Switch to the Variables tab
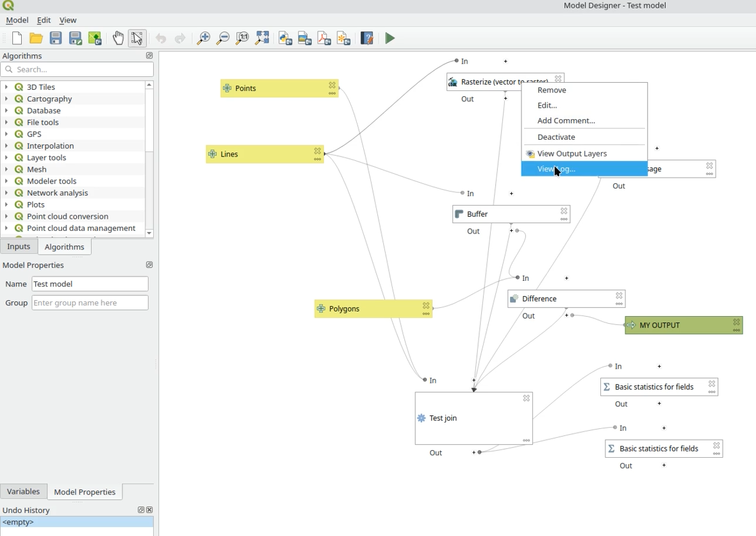756x536 pixels. pyautogui.click(x=24, y=492)
